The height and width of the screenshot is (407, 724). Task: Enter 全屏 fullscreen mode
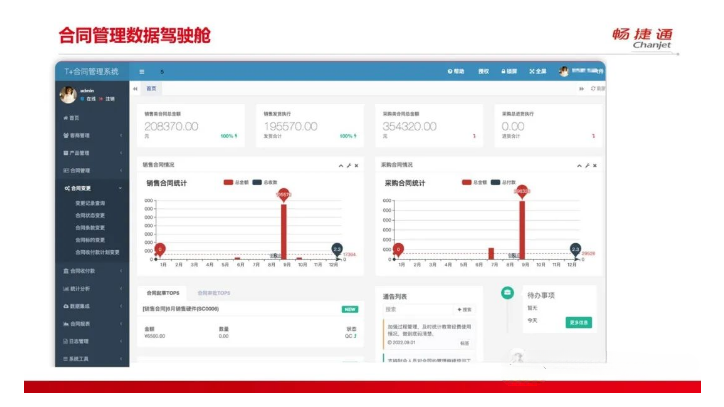point(538,71)
